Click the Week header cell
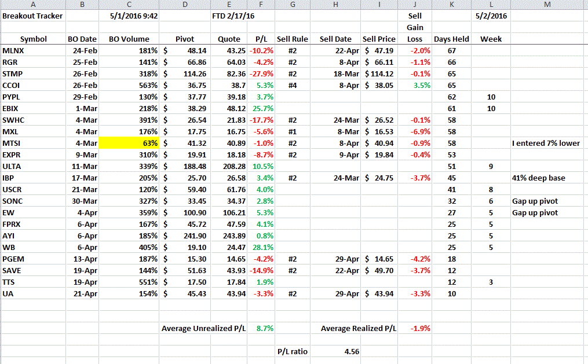The height and width of the screenshot is (364, 588). (491, 39)
